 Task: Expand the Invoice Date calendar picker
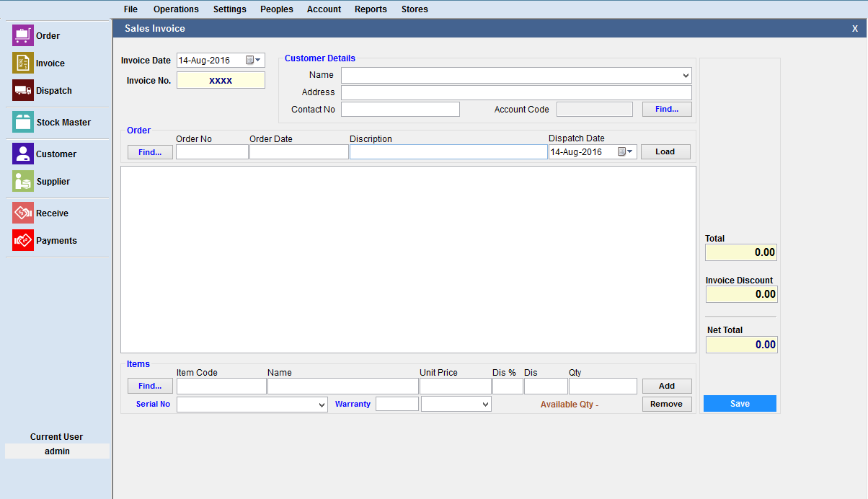tap(253, 61)
